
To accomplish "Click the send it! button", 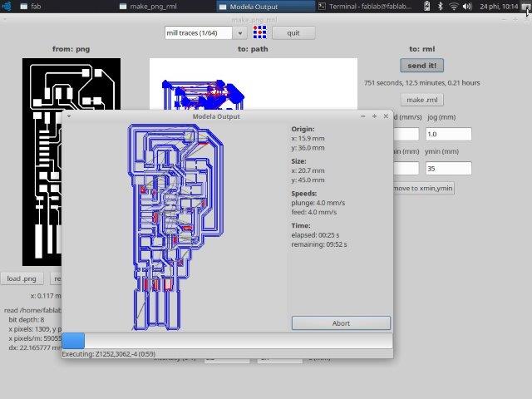I will click(x=421, y=66).
